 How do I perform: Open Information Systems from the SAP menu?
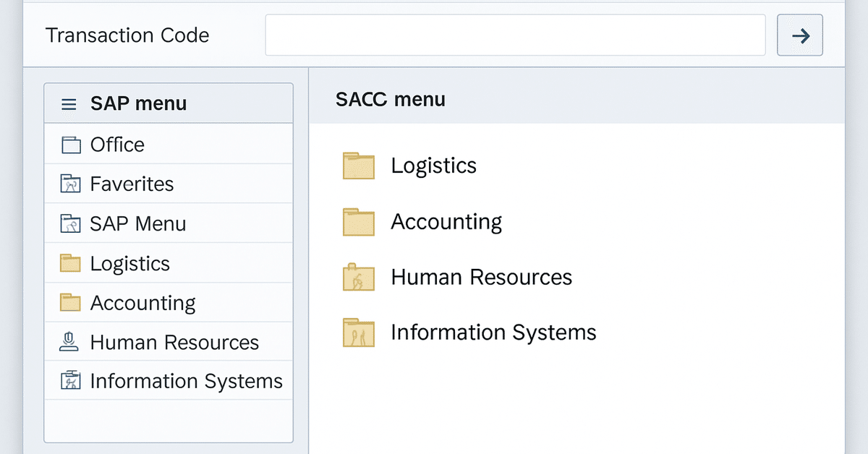click(x=186, y=381)
